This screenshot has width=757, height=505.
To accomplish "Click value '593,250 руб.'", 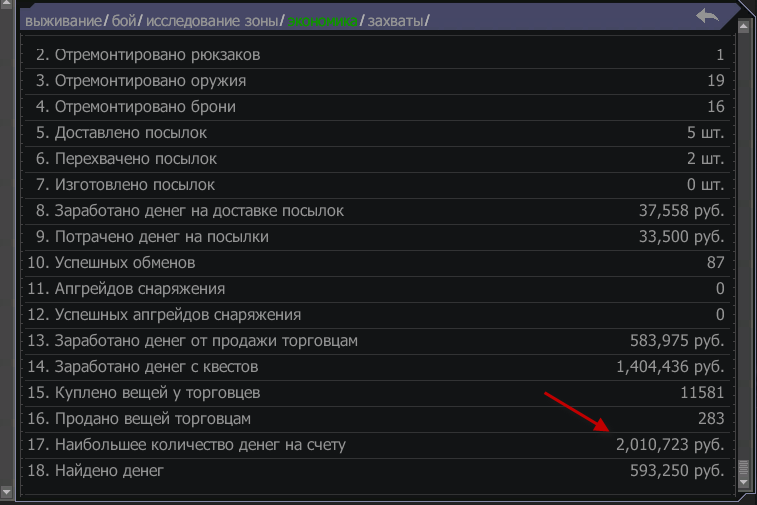I will click(x=677, y=471).
